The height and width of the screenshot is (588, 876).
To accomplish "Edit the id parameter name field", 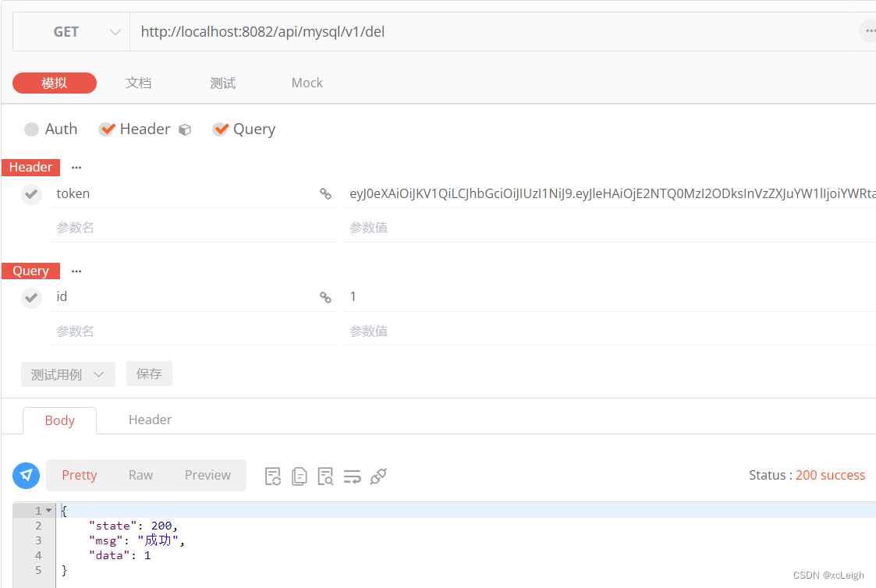I will point(184,297).
